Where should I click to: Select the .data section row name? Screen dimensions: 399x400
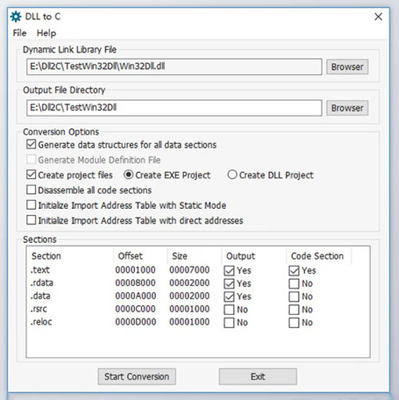(40, 296)
